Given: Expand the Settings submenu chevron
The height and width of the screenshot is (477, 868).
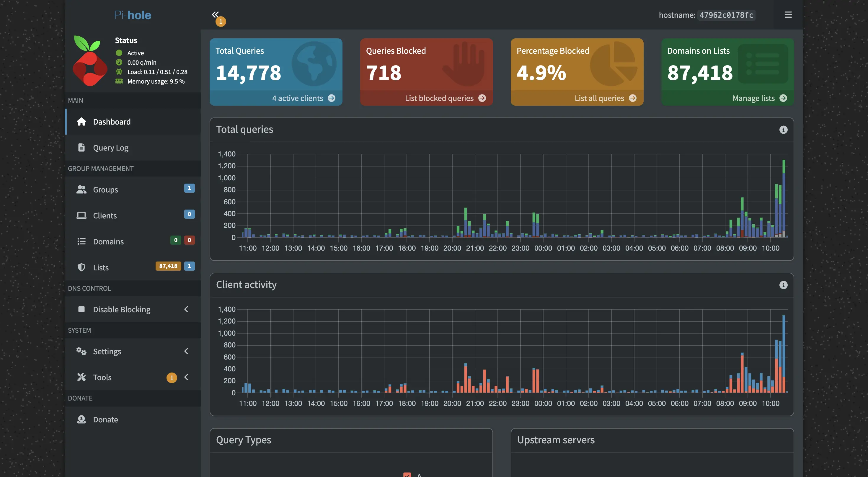Looking at the screenshot, I should click(186, 351).
